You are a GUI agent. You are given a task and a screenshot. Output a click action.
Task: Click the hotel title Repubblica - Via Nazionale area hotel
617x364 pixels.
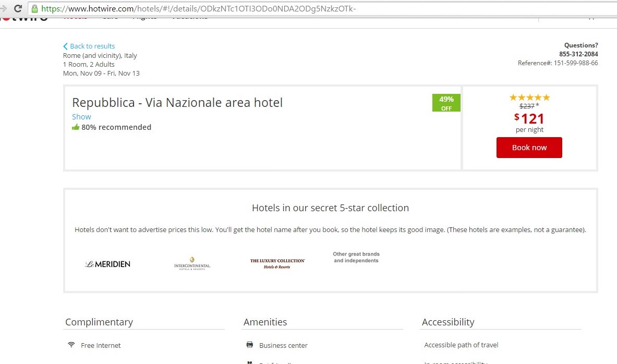177,103
